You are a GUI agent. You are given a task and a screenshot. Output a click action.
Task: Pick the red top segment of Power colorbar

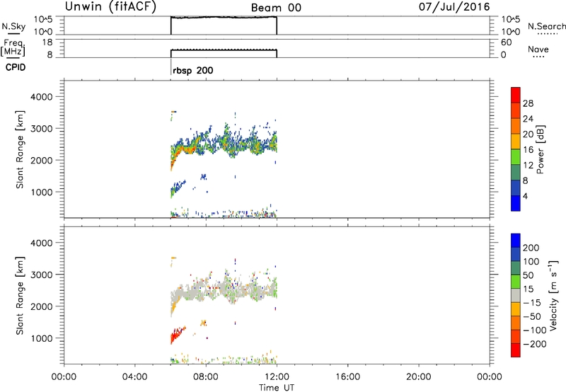click(516, 95)
